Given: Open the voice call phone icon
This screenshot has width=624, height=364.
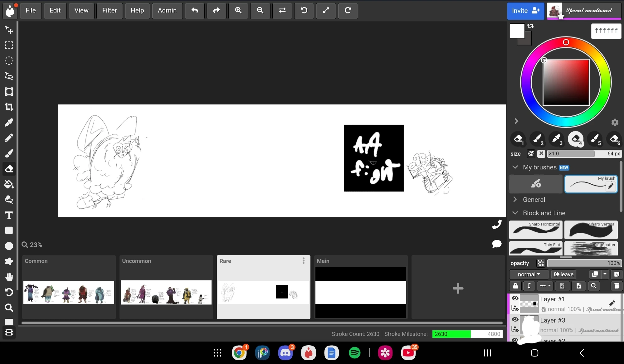Looking at the screenshot, I should 497,224.
